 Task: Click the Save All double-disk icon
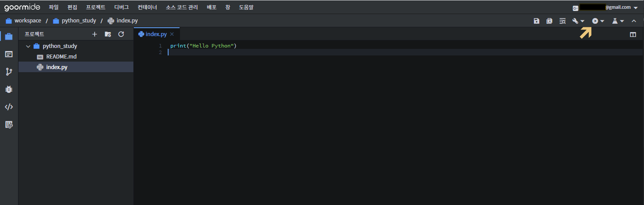coord(549,21)
